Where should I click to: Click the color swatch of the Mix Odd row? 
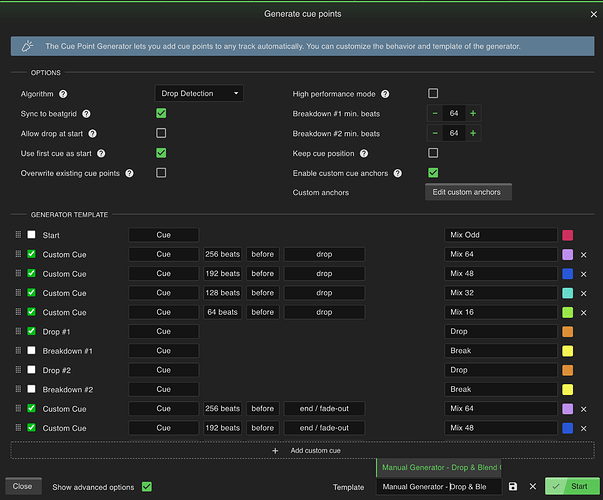click(x=568, y=235)
